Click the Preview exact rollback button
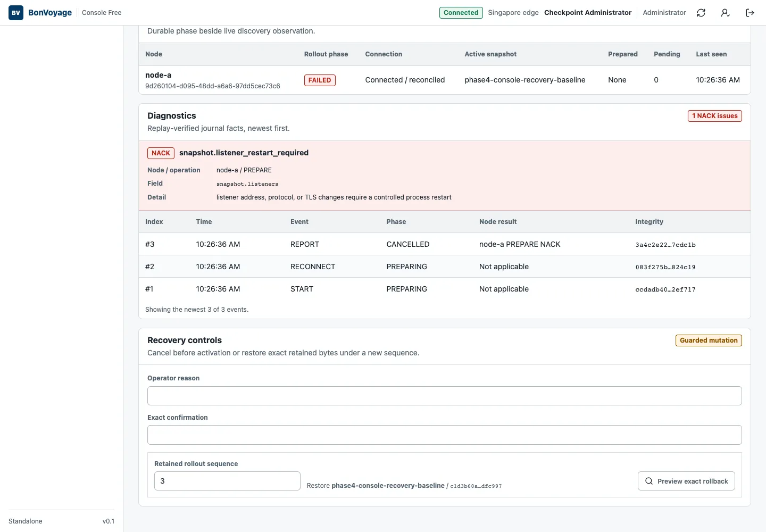Image resolution: width=766 pixels, height=532 pixels. 686,481
